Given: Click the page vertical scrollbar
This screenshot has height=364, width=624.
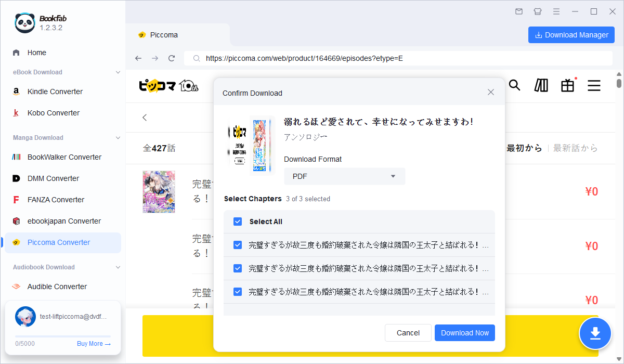Looking at the screenshot, I should [x=619, y=83].
